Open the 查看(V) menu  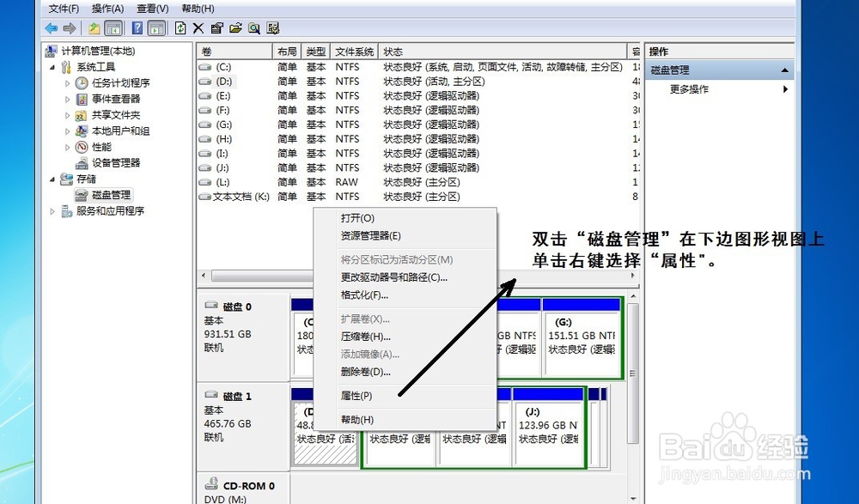(150, 8)
